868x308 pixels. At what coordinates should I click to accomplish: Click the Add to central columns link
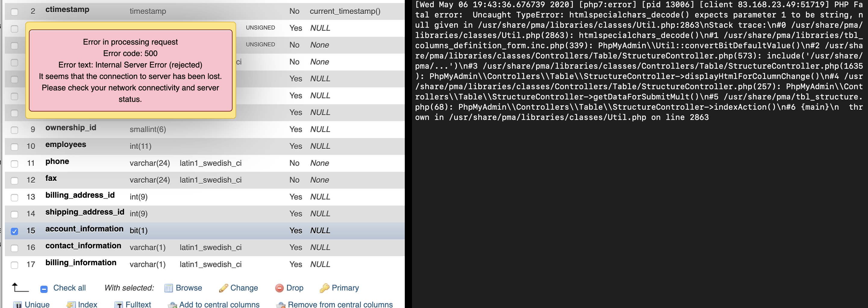click(219, 304)
